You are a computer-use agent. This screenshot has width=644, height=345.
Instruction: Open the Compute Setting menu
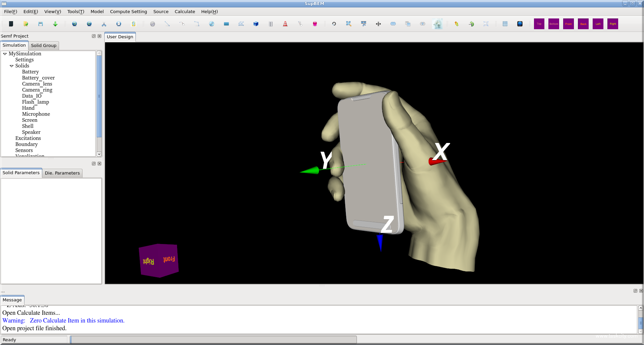pyautogui.click(x=128, y=11)
